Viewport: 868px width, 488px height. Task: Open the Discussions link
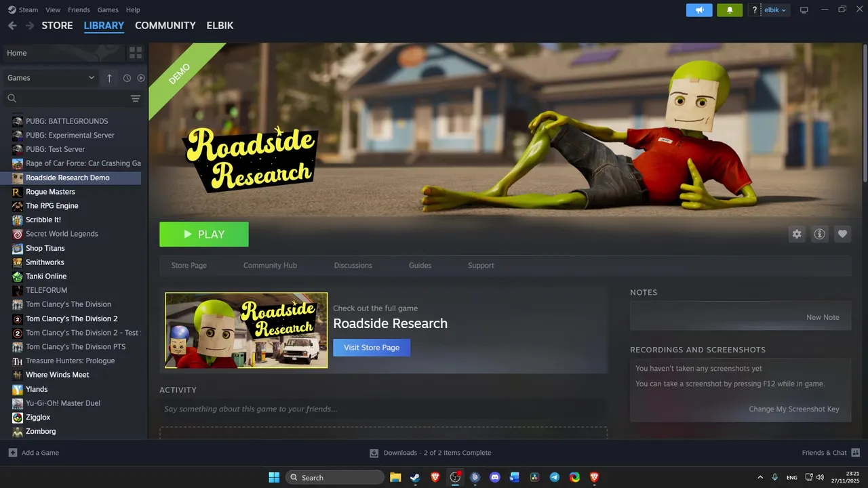pyautogui.click(x=353, y=266)
